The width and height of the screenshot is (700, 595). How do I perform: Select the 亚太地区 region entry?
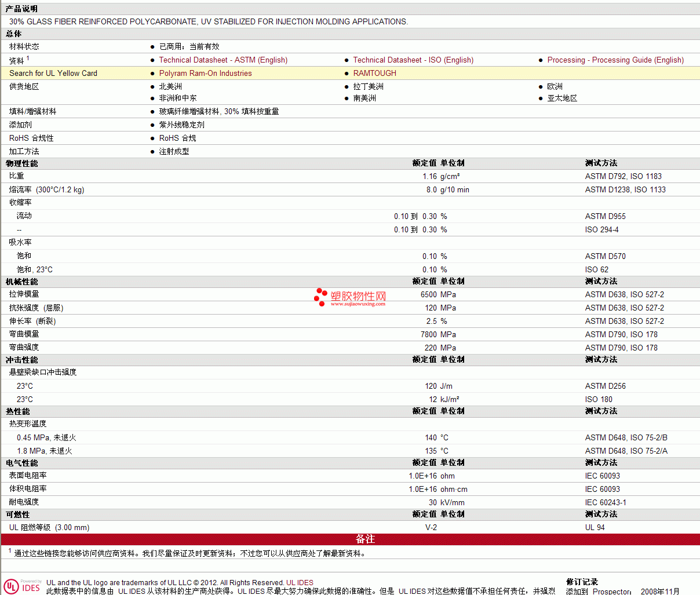(x=563, y=98)
